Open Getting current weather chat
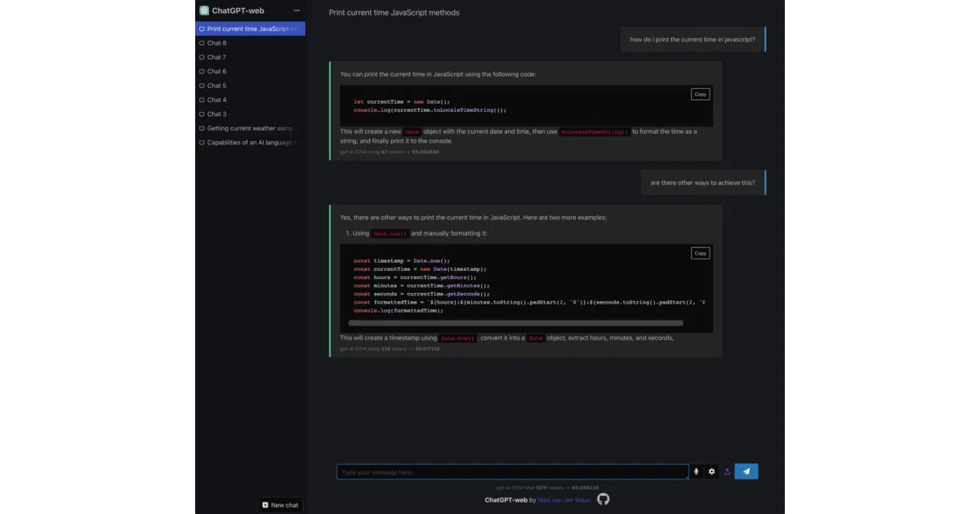 [251, 128]
